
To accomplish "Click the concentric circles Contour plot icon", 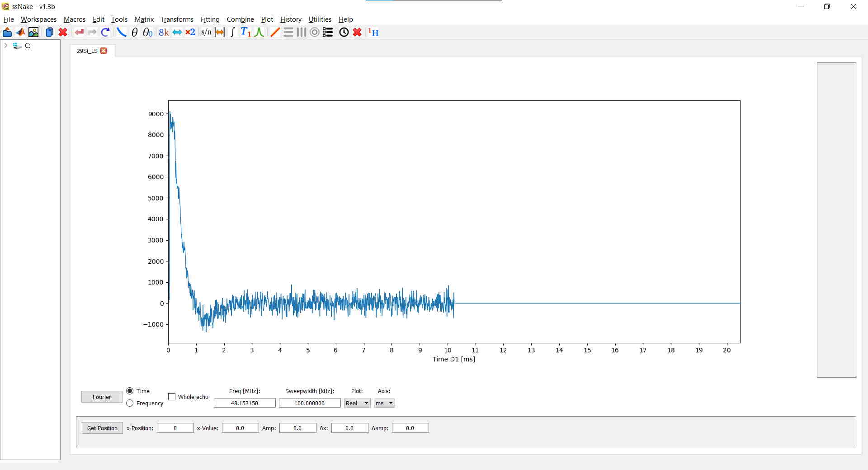I will 315,32.
